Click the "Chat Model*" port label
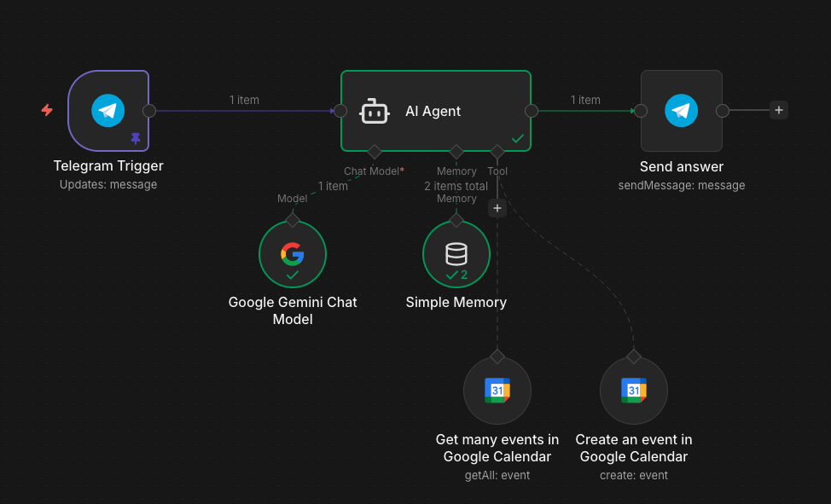The image size is (831, 504). point(375,171)
